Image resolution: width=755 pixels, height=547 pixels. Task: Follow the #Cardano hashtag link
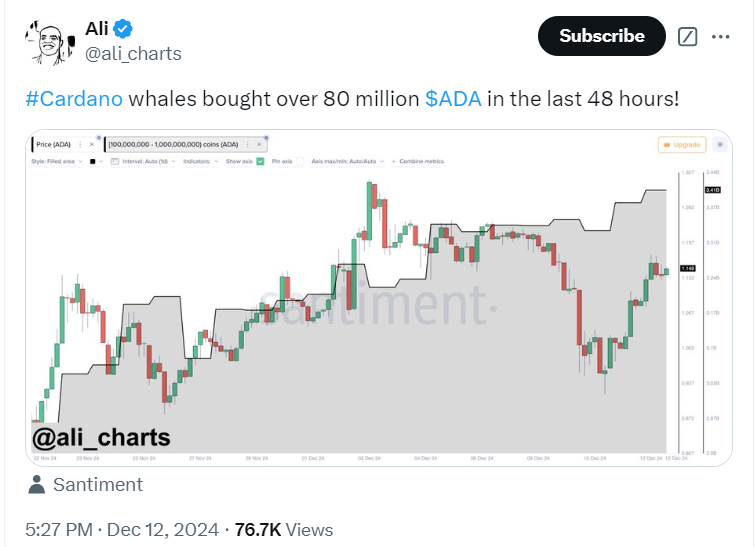[x=74, y=99]
